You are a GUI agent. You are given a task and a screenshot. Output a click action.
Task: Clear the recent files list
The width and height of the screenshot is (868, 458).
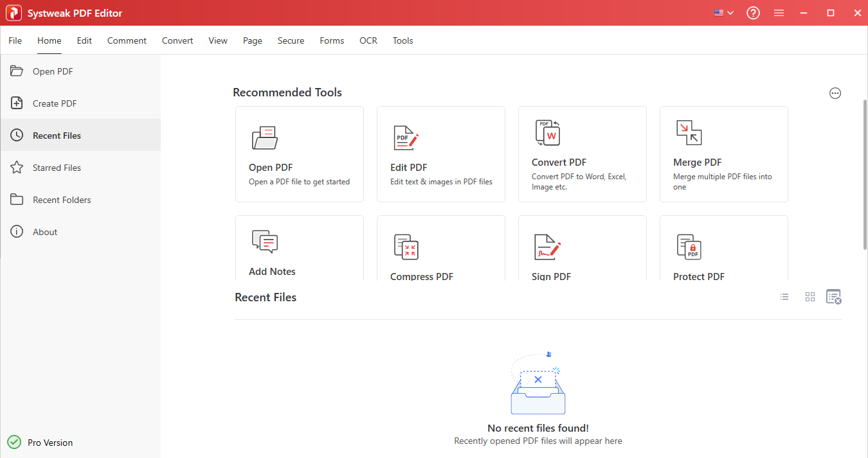pos(834,297)
